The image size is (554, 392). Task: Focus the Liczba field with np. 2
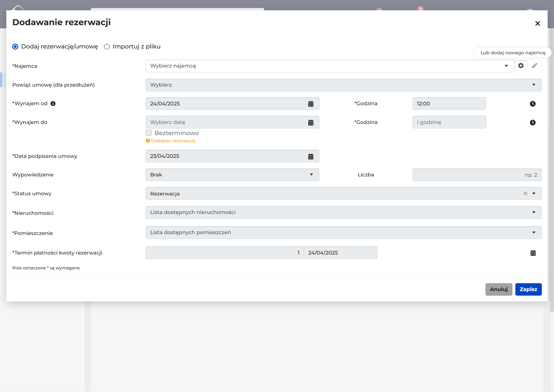pyautogui.click(x=477, y=175)
